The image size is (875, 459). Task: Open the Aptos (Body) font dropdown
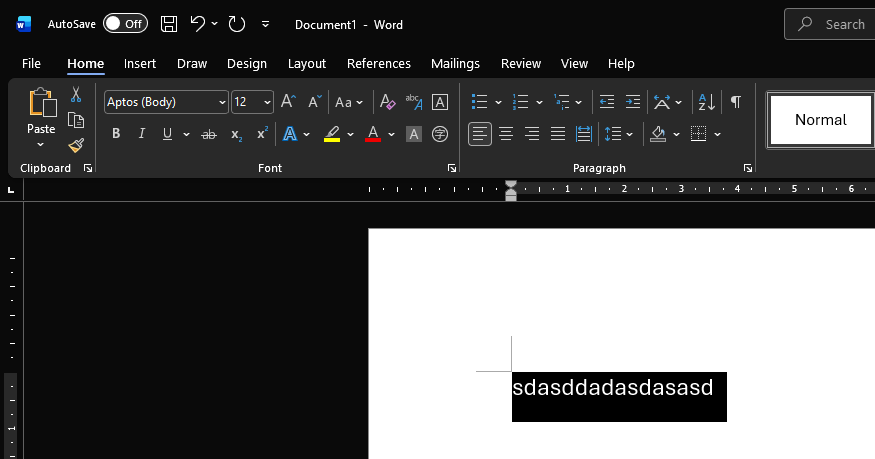pos(222,103)
